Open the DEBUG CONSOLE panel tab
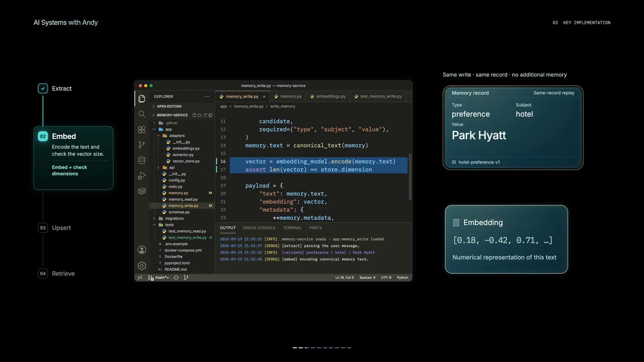 point(259,228)
